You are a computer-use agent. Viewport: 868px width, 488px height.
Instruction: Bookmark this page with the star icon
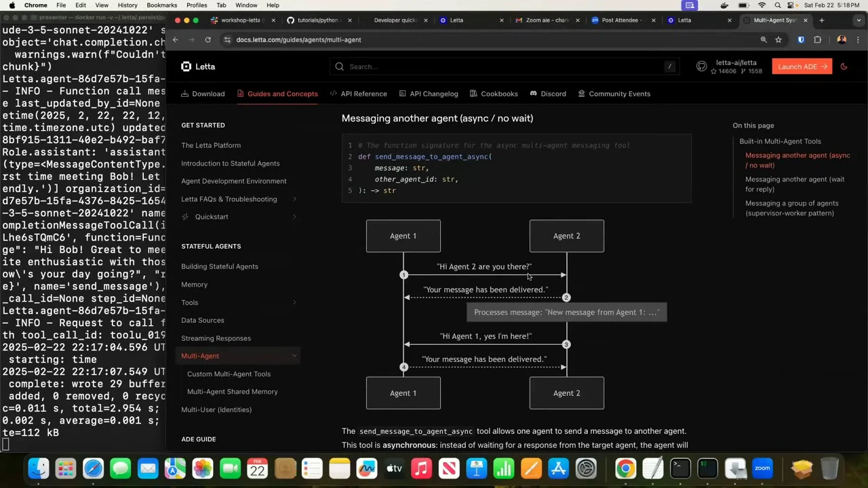coord(778,39)
